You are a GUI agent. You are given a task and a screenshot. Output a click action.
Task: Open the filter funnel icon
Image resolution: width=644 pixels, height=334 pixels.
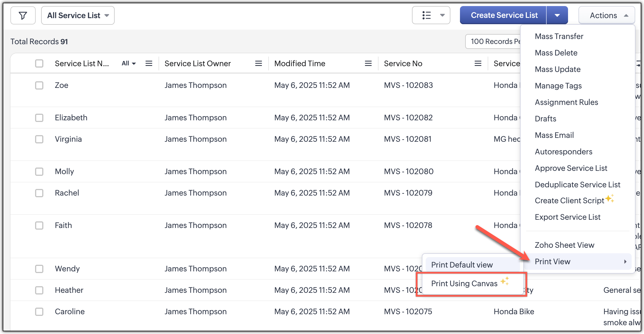pyautogui.click(x=23, y=16)
